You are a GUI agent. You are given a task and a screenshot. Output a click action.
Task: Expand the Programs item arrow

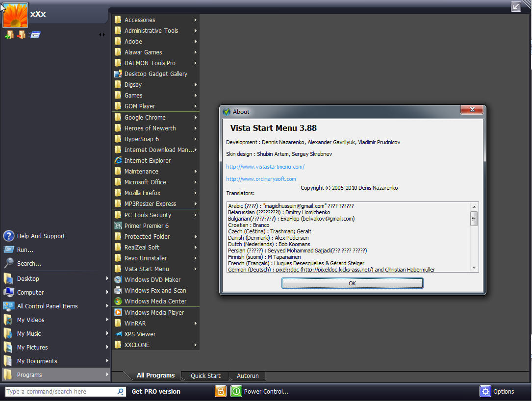coord(107,374)
